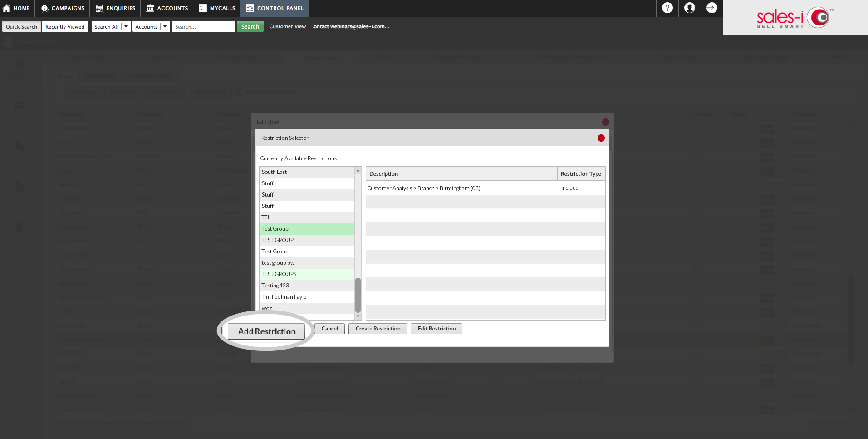The image size is (868, 439).
Task: Select TEL restriction in list
Action: [307, 217]
